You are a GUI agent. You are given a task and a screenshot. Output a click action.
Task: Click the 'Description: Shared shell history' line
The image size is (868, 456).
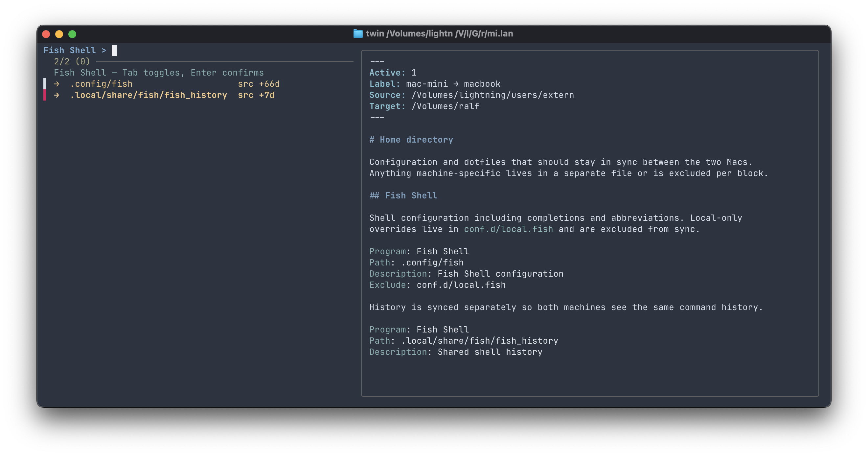point(456,352)
